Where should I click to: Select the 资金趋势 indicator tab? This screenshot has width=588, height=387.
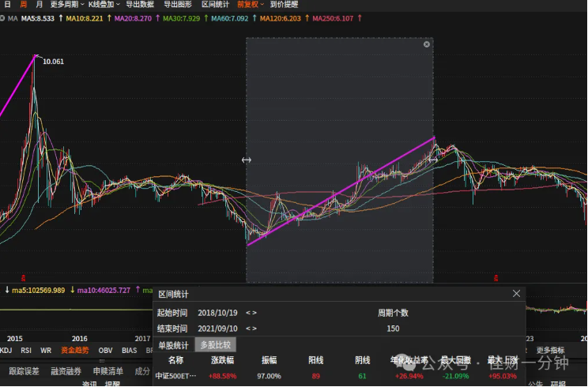coord(75,351)
